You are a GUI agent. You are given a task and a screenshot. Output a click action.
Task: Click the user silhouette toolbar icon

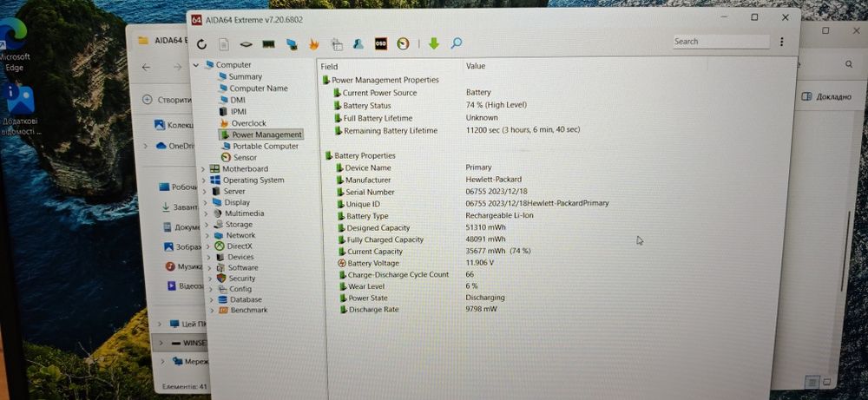tap(358, 43)
